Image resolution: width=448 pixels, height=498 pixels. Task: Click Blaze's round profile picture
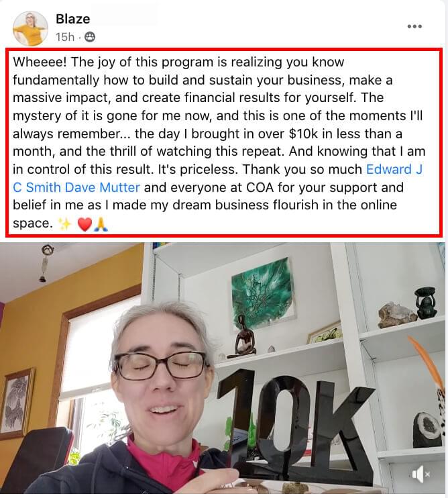click(30, 29)
